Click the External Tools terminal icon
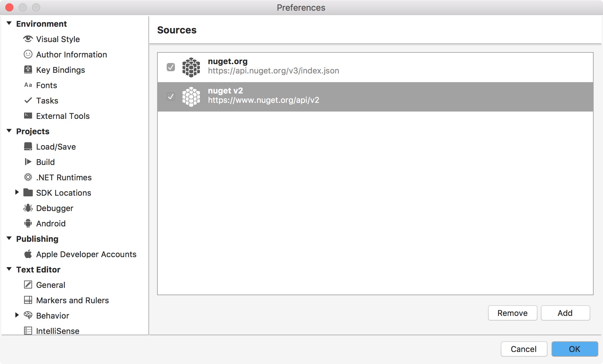Image resolution: width=603 pixels, height=364 pixels. [28, 116]
